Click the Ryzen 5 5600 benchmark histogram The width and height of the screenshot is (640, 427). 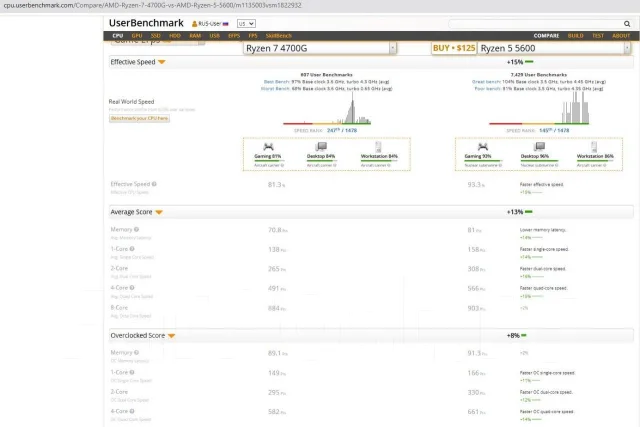tap(539, 108)
